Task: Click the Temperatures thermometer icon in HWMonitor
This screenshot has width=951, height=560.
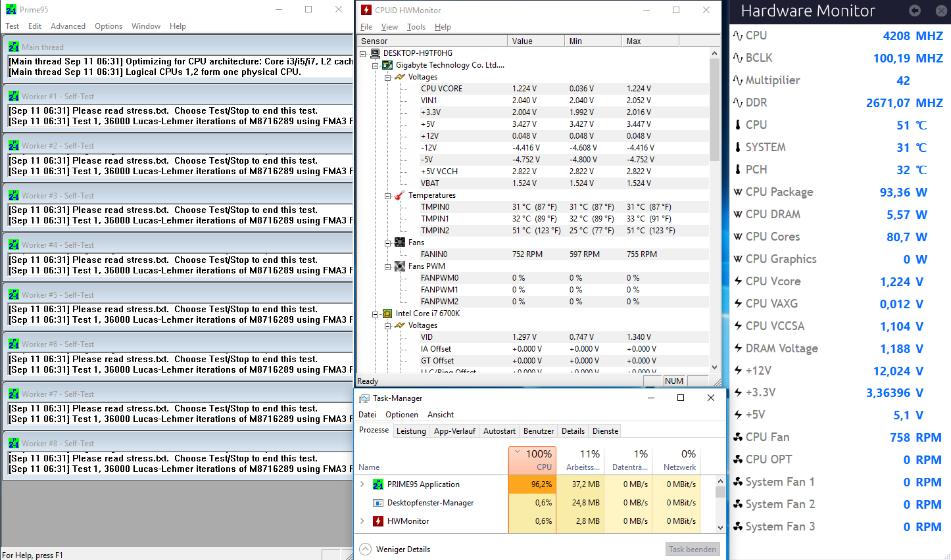Action: (x=399, y=195)
